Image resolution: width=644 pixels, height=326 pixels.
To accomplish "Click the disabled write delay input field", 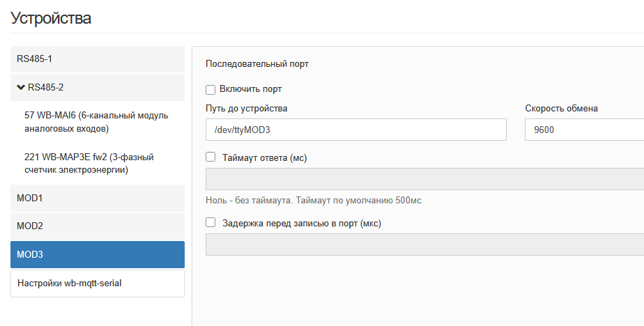I will 424,244.
